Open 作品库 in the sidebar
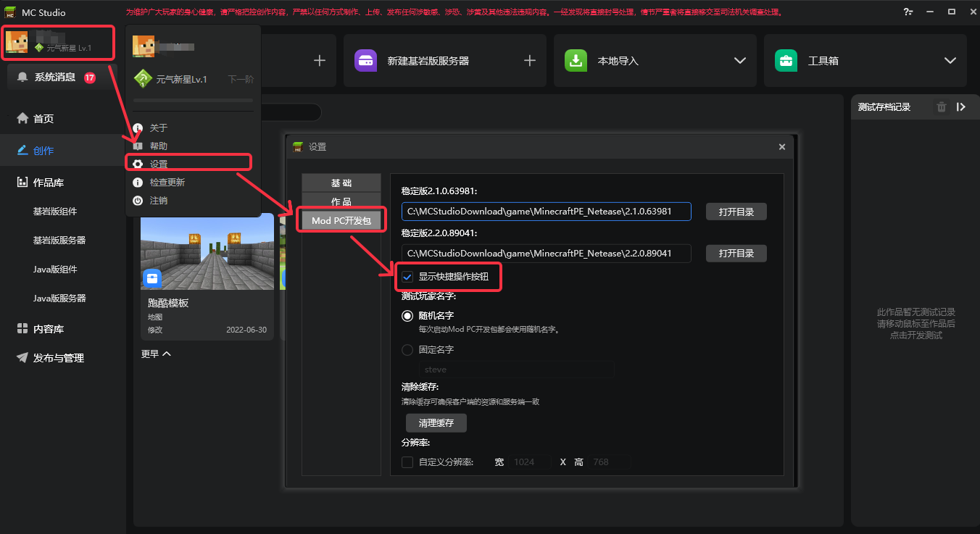 pos(49,183)
